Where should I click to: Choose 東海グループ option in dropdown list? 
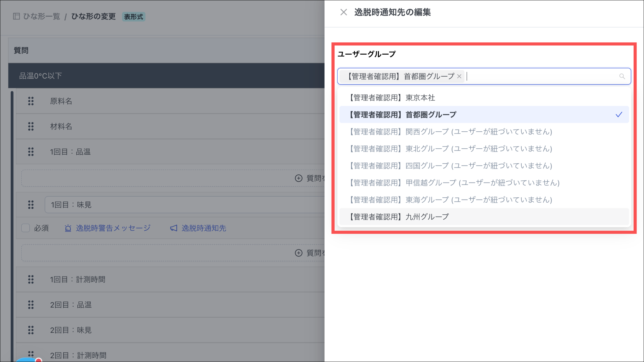(450, 200)
